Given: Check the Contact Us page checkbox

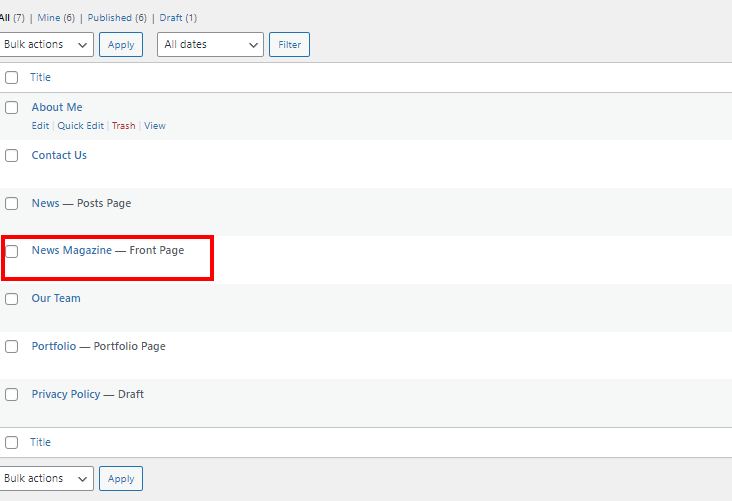Looking at the screenshot, I should [x=11, y=155].
